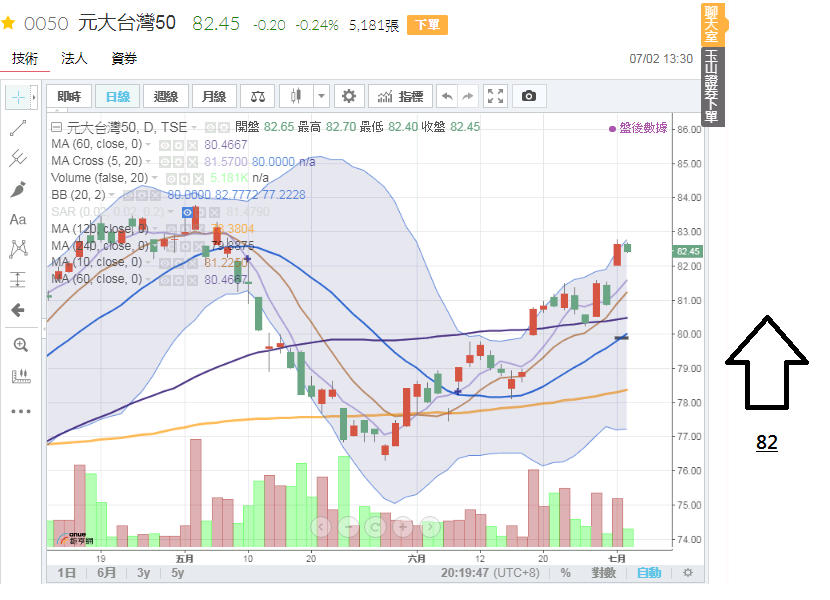Click the chart reset circular arrow control
Viewport: 830px width, 600px height.
pyautogui.click(x=375, y=527)
